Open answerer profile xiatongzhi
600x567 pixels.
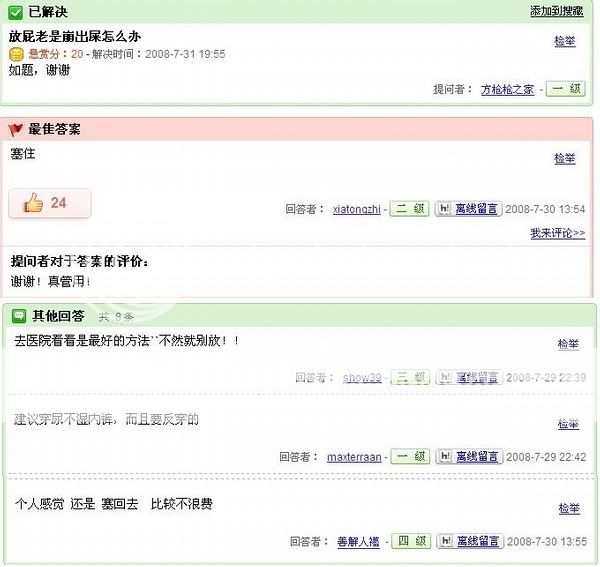[357, 209]
